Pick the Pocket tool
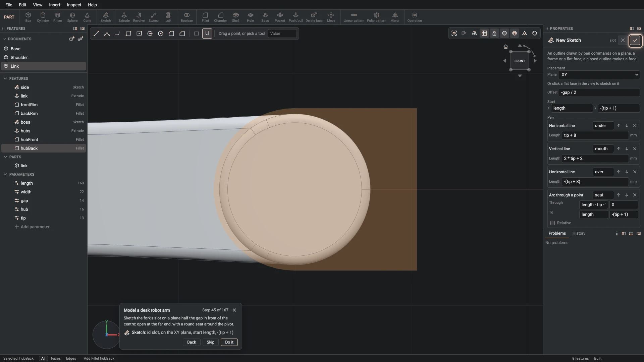This screenshot has height=362, width=644. coord(280,17)
